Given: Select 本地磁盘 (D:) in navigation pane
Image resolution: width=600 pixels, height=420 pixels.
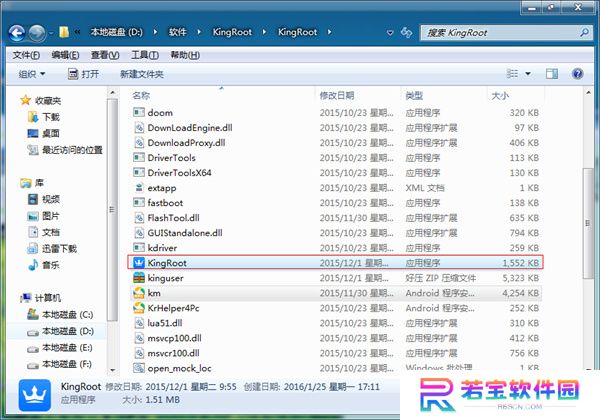Looking at the screenshot, I should pyautogui.click(x=68, y=331).
